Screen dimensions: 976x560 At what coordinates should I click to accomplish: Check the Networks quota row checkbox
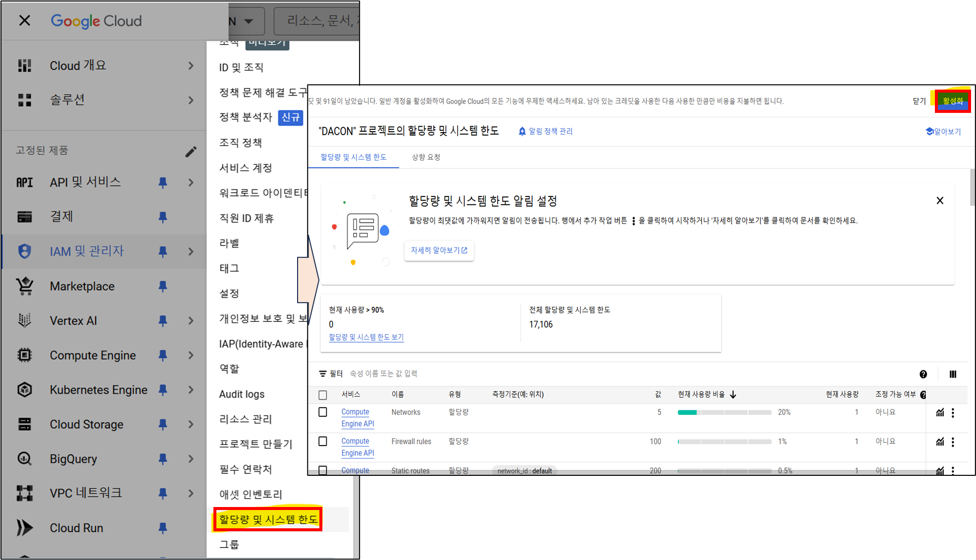pos(323,412)
